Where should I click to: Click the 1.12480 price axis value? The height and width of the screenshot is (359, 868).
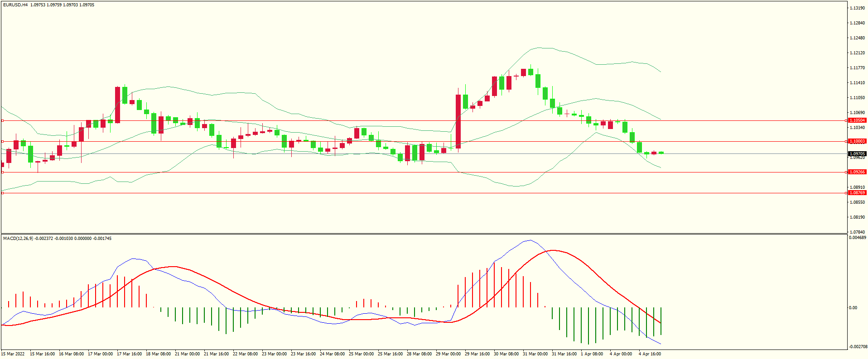tap(857, 38)
